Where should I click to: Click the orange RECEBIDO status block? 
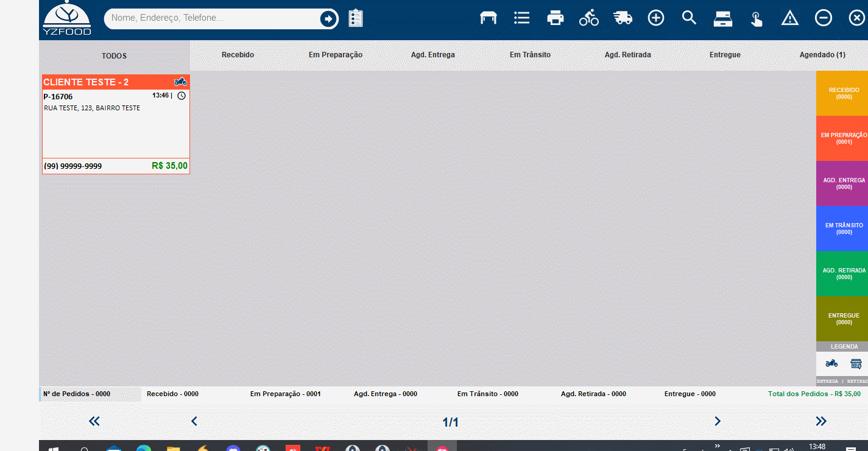click(x=843, y=93)
